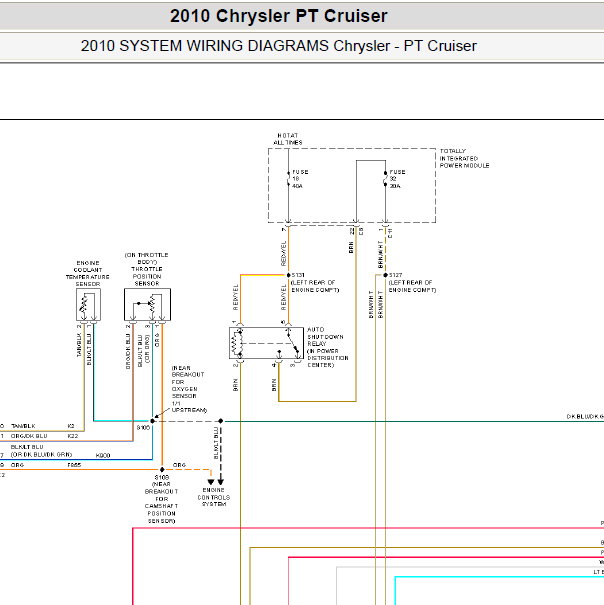Click the splice dot at S109
The width and height of the screenshot is (604, 605).
[162, 470]
